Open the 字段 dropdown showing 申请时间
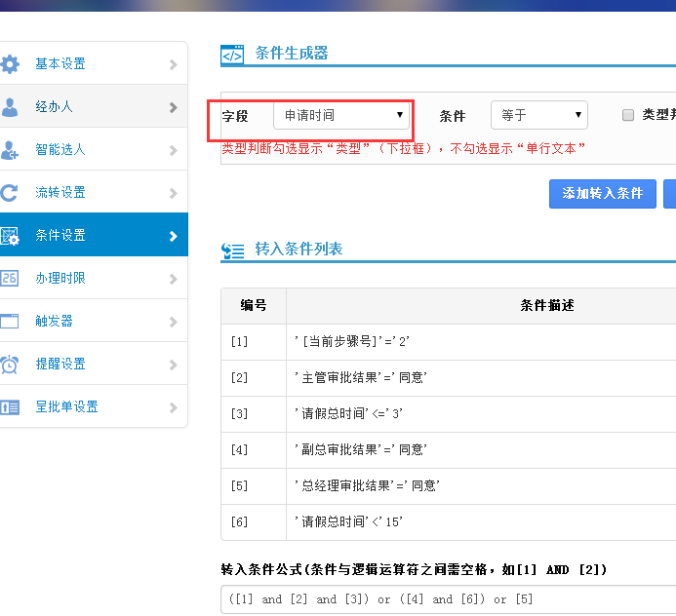Image resolution: width=676 pixels, height=616 pixels. (x=340, y=116)
